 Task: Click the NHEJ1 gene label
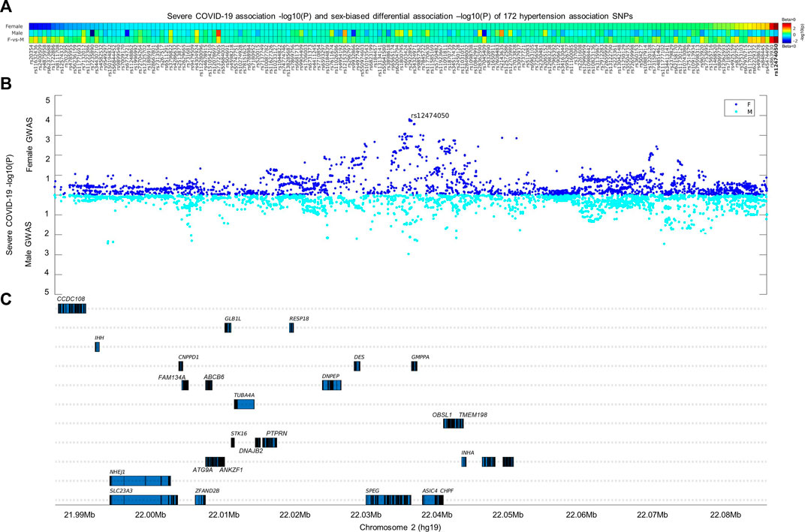click(118, 472)
